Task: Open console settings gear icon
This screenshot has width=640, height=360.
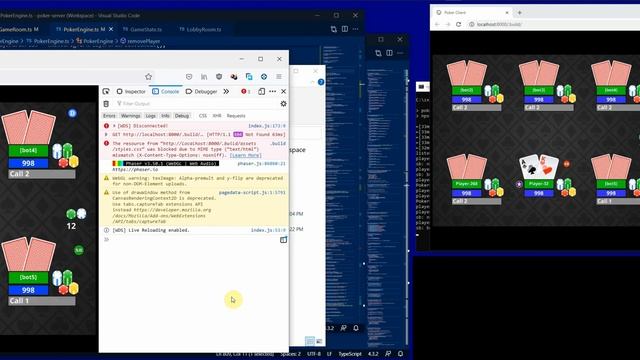Action: [x=283, y=104]
